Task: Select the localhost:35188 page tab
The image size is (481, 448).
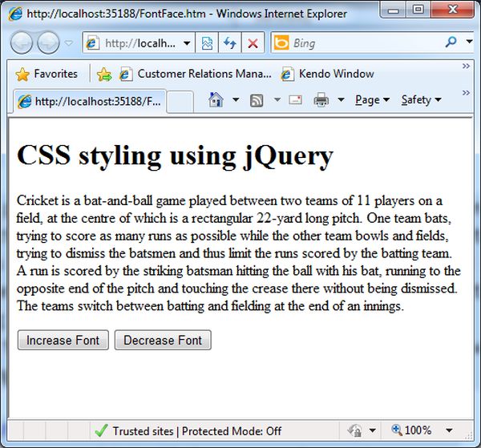Action: coord(89,101)
